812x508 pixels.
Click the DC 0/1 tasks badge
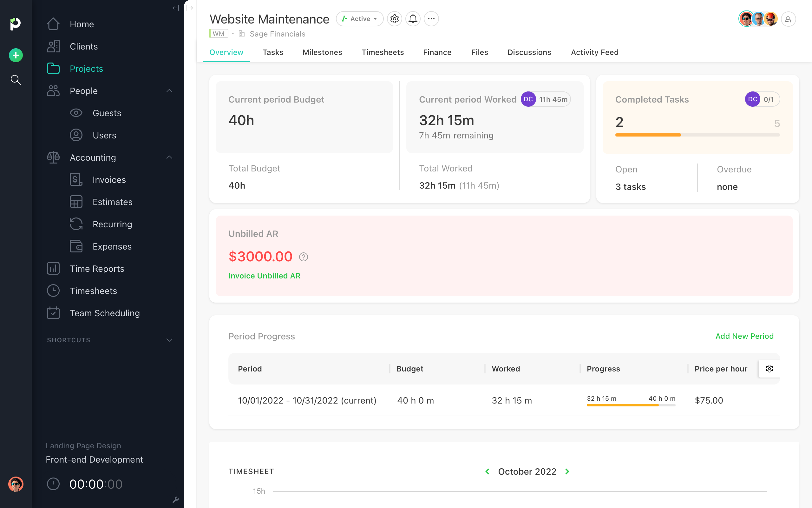[762, 99]
